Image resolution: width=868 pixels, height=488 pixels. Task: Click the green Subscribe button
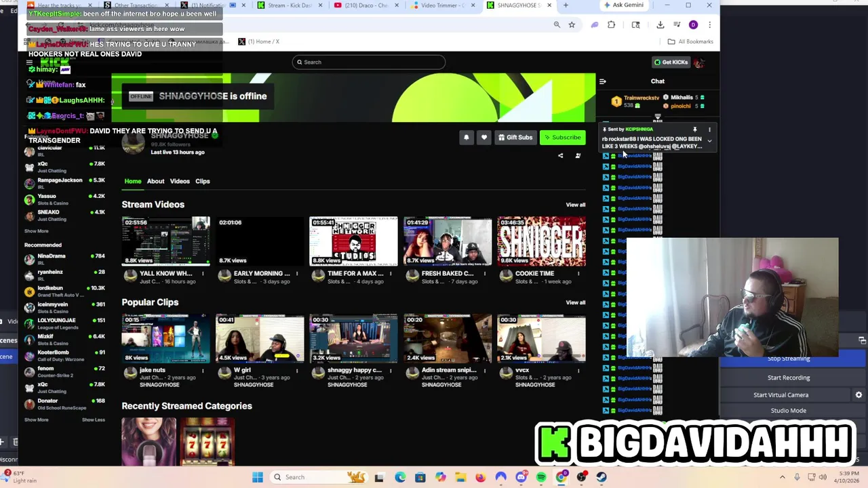tap(563, 138)
